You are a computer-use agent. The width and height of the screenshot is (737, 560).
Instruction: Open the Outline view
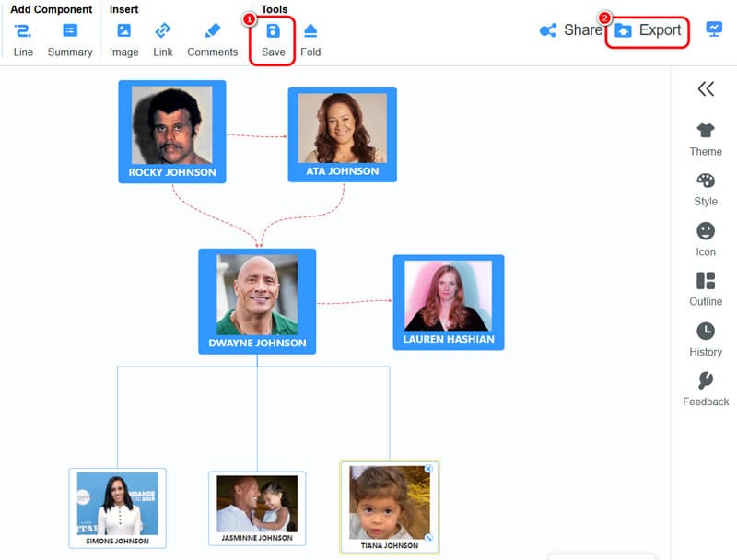pyautogui.click(x=706, y=289)
